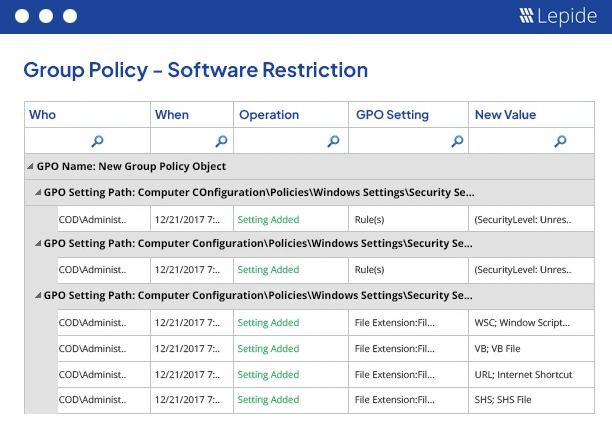
Task: Click File Extension cell in WSC row
Action: pos(408,323)
